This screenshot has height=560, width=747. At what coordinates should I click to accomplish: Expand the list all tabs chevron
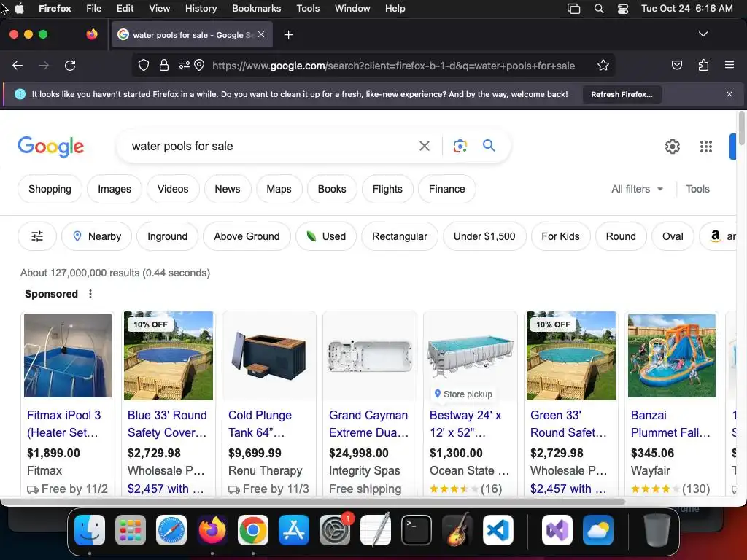703,34
